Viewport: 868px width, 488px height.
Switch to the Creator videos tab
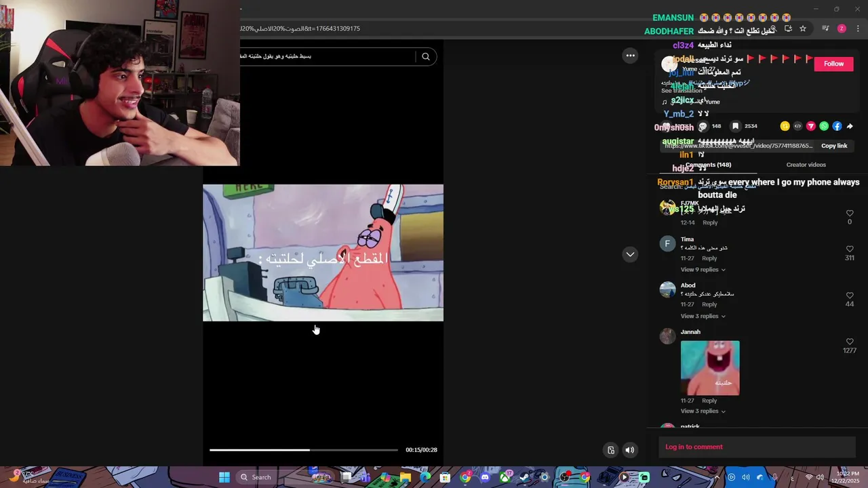pyautogui.click(x=806, y=165)
